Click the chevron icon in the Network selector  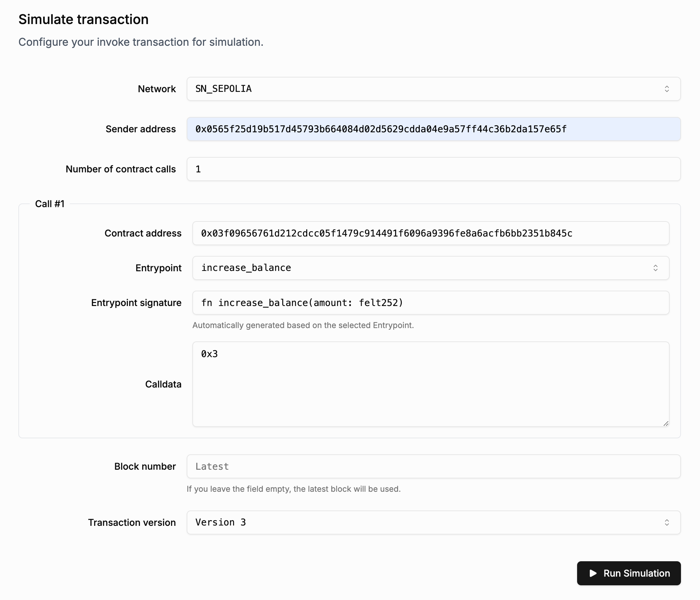667,89
